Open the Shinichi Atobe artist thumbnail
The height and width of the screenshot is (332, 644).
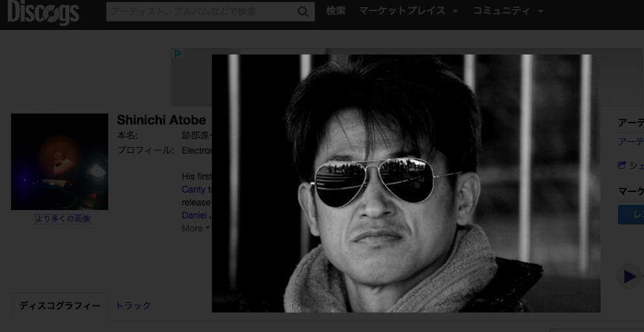(60, 162)
